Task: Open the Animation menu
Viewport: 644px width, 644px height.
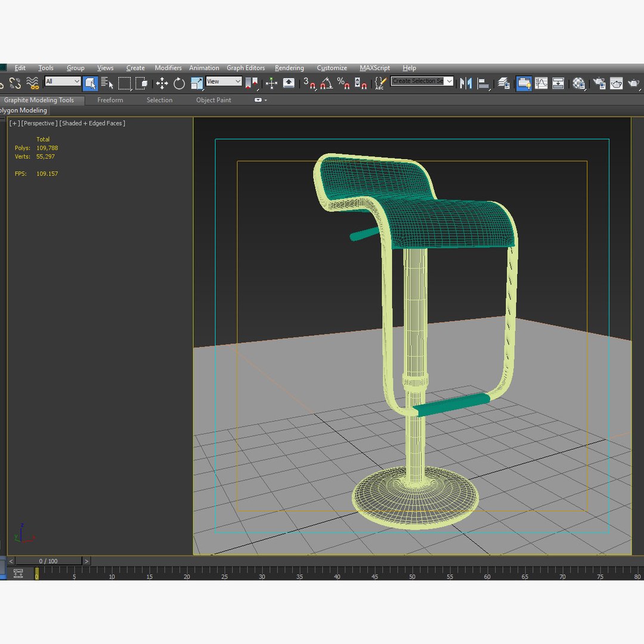Action: click(204, 68)
